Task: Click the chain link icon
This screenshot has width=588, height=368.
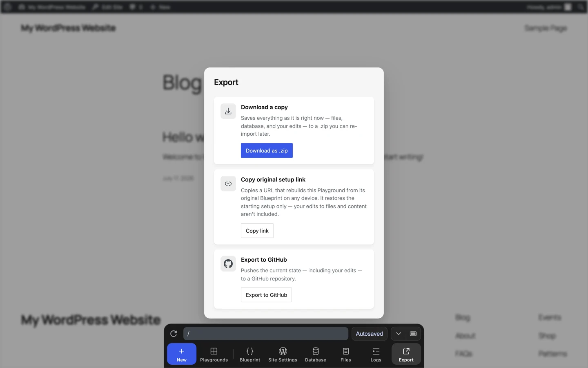Action: pyautogui.click(x=228, y=184)
